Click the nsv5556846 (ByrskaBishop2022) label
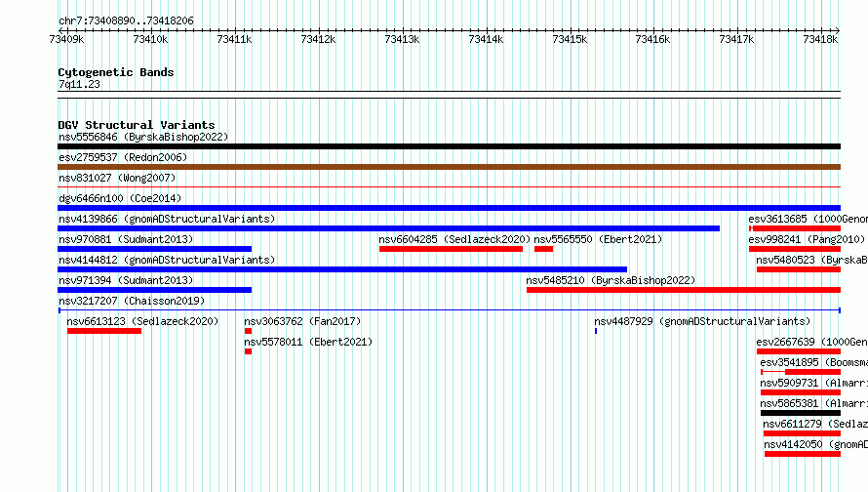This screenshot has width=868, height=492. (x=143, y=137)
